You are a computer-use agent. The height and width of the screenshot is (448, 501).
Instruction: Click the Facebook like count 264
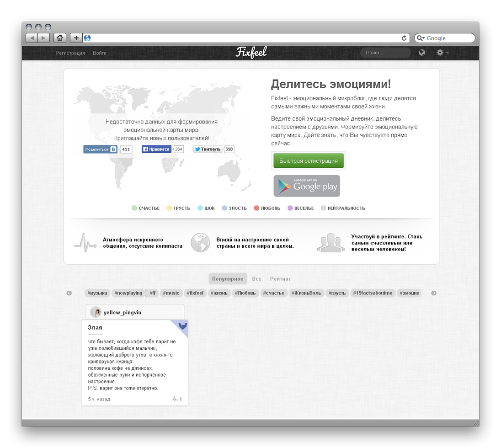click(x=179, y=149)
